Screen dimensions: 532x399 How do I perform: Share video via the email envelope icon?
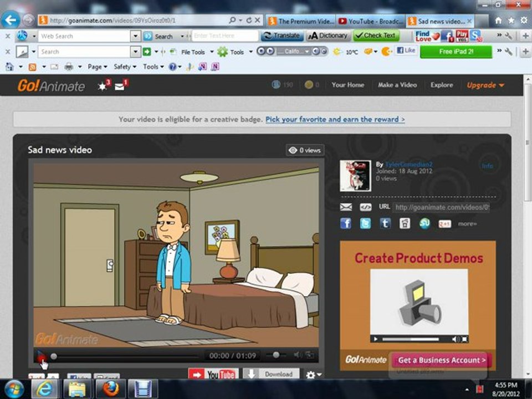click(346, 207)
